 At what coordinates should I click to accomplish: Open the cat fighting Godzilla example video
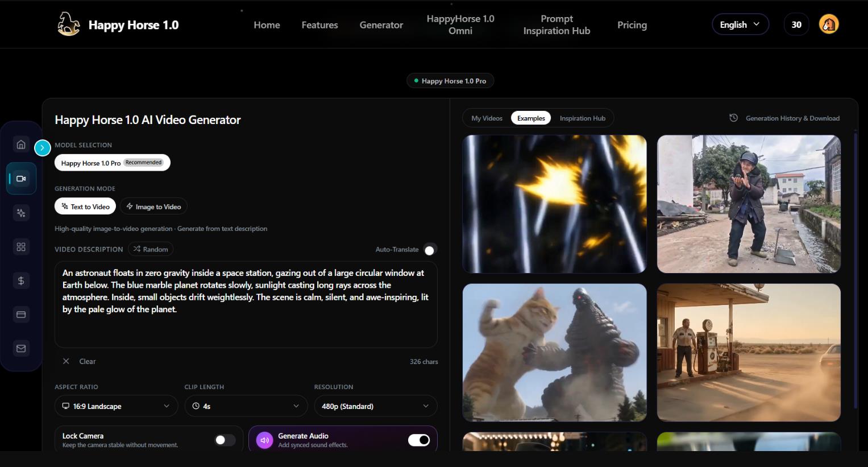pyautogui.click(x=554, y=353)
